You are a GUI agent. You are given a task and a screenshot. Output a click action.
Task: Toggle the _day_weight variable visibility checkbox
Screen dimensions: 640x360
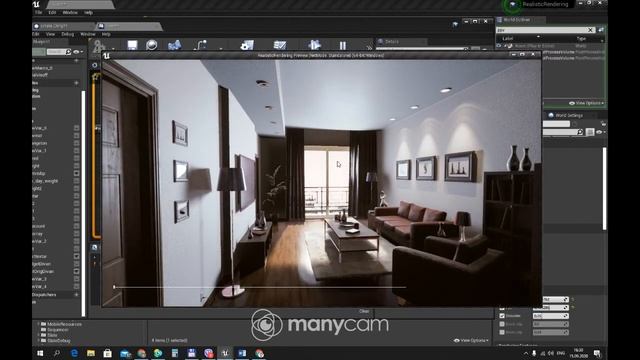coord(76,181)
